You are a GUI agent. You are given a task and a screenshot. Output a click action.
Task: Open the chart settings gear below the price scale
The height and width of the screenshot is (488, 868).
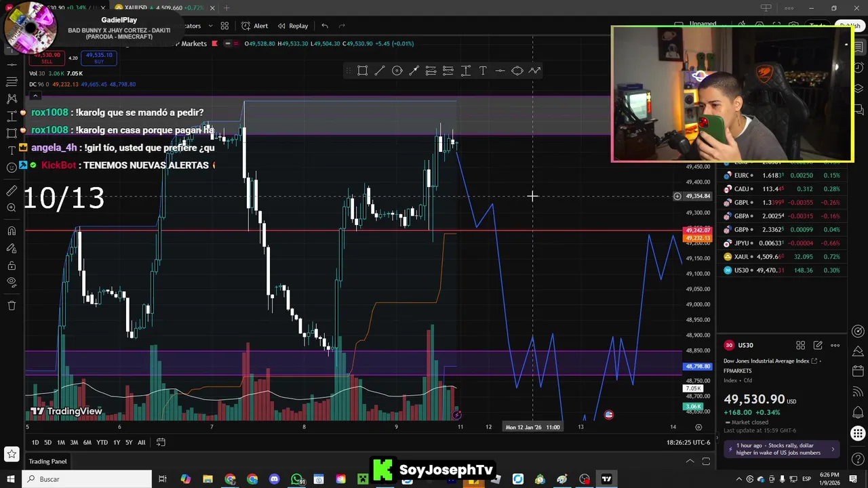(x=698, y=427)
